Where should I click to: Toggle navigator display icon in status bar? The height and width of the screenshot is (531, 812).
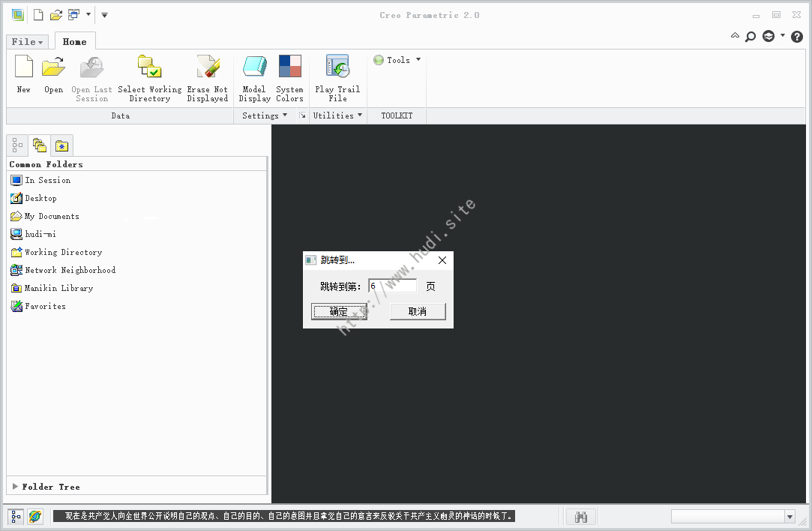pos(16,517)
